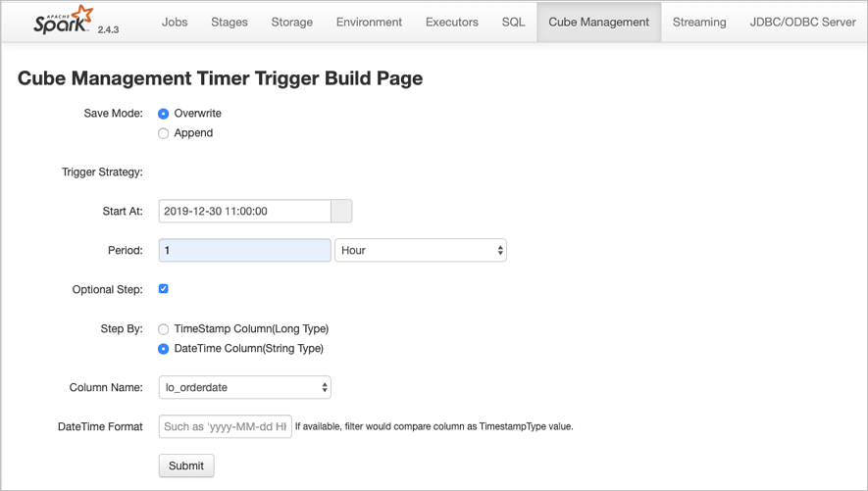Image resolution: width=868 pixels, height=491 pixels.
Task: Open the calendar picker beside Start At
Action: coord(341,212)
